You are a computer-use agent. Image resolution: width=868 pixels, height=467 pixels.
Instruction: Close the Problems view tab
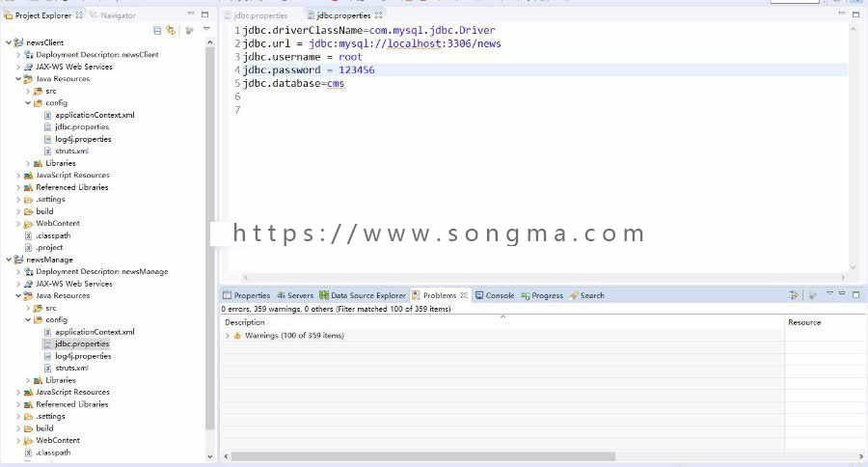(x=464, y=295)
